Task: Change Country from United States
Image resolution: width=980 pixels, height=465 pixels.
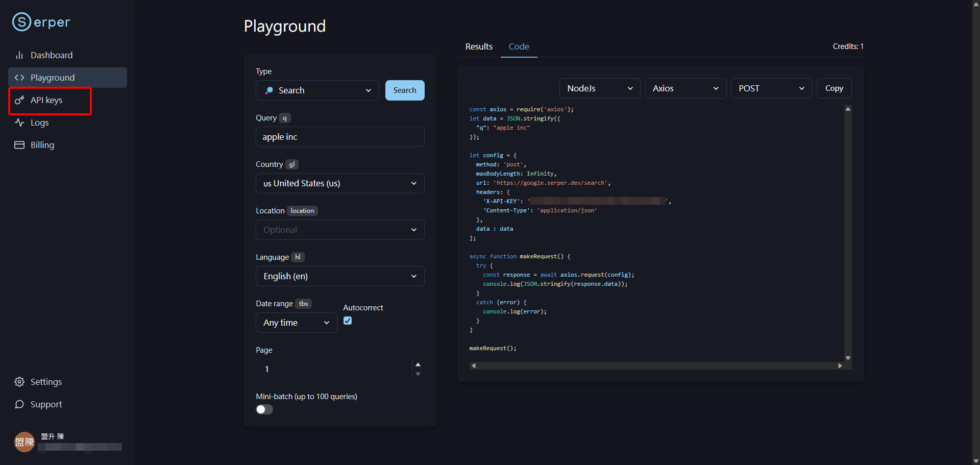Action: tap(339, 183)
